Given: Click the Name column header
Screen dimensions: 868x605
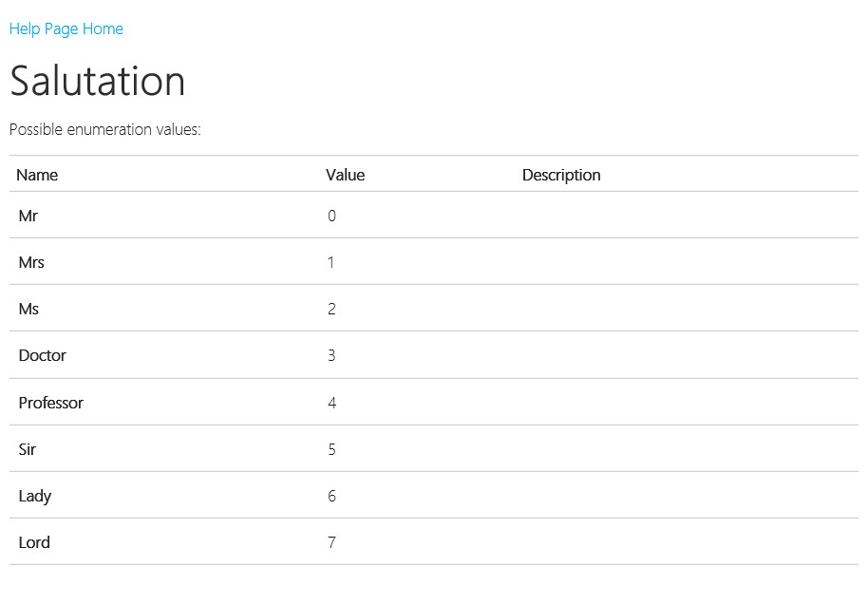Looking at the screenshot, I should [37, 175].
